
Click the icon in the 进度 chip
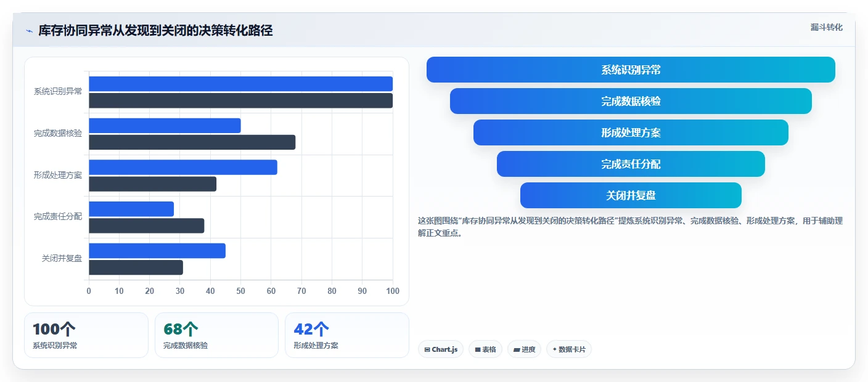[x=517, y=350]
